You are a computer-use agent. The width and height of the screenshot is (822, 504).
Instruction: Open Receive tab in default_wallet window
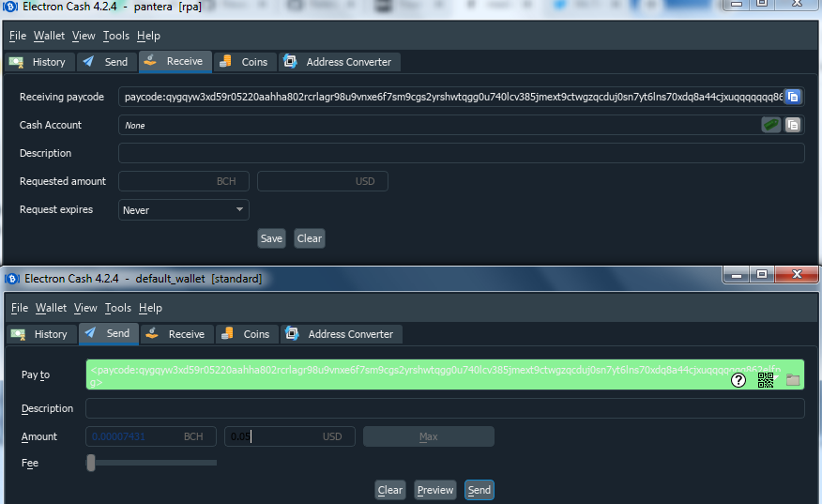(177, 334)
